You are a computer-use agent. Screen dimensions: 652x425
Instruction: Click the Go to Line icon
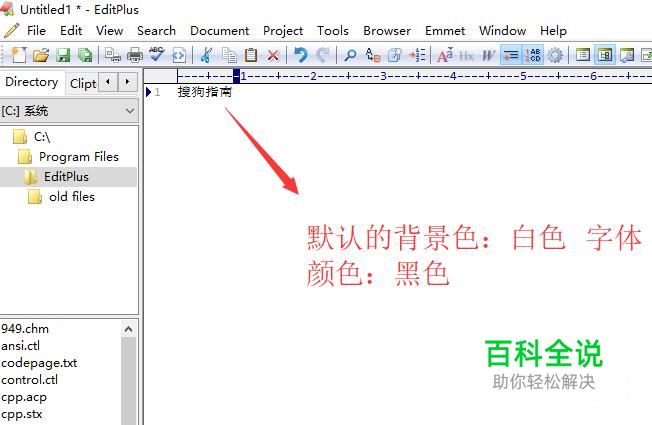click(417, 55)
